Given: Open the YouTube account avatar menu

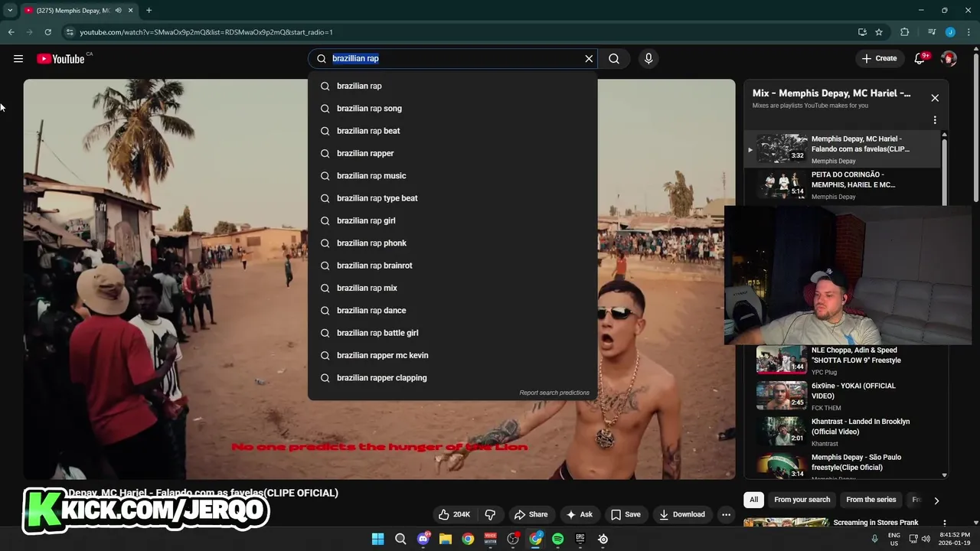Looking at the screenshot, I should (949, 58).
